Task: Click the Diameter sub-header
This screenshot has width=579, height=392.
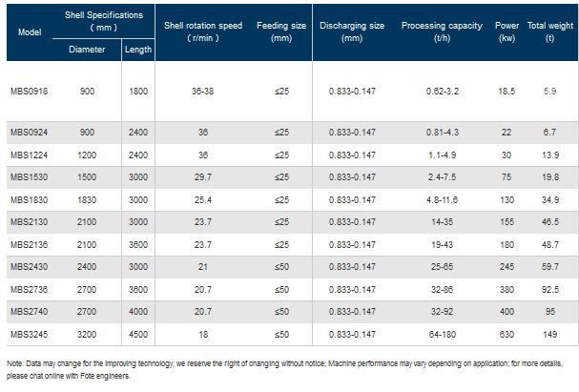Action: pyautogui.click(x=88, y=50)
